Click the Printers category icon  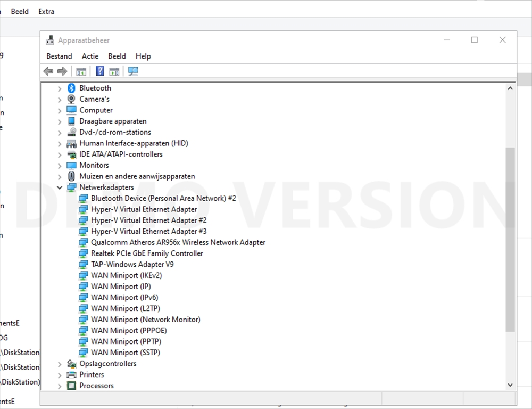71,374
